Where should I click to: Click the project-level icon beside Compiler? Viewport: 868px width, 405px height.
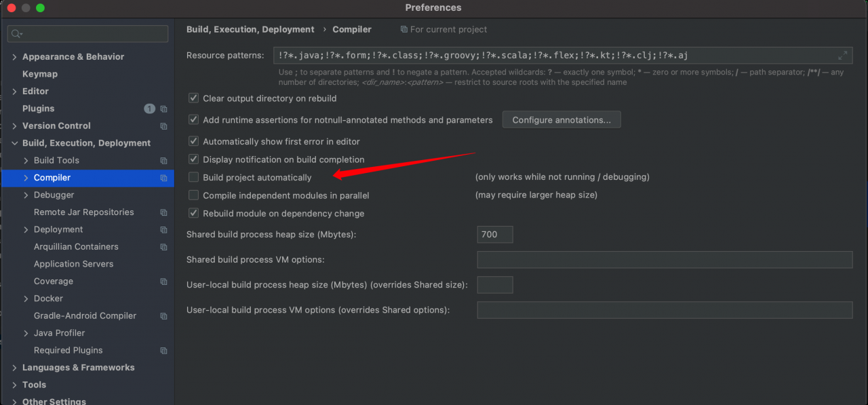point(163,178)
